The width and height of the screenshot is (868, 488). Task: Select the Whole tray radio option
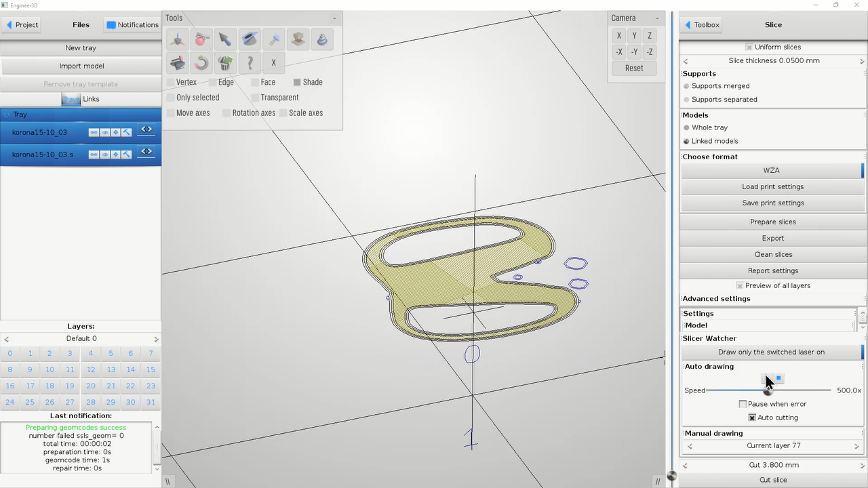pyautogui.click(x=686, y=127)
